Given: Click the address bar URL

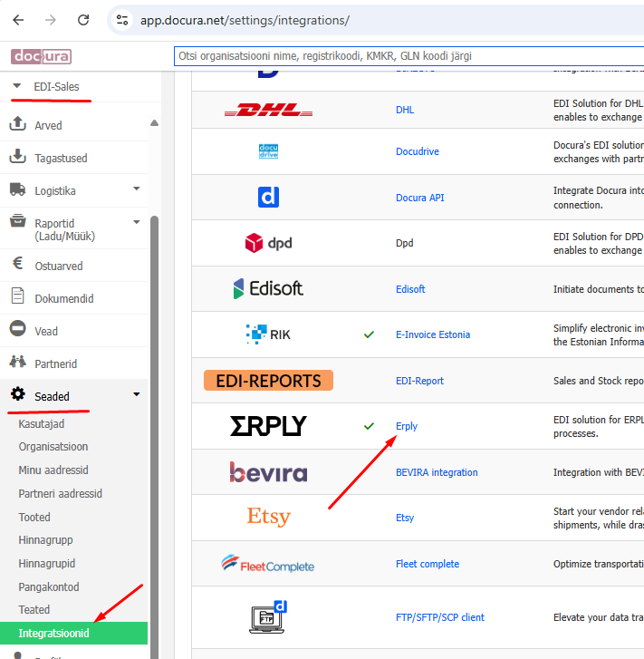Looking at the screenshot, I should 245,20.
